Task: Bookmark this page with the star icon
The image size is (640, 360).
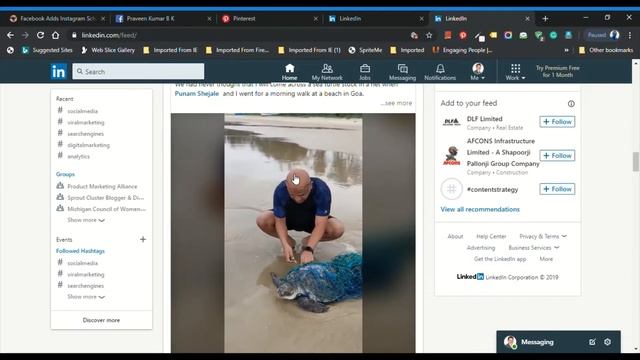Action: point(429,36)
